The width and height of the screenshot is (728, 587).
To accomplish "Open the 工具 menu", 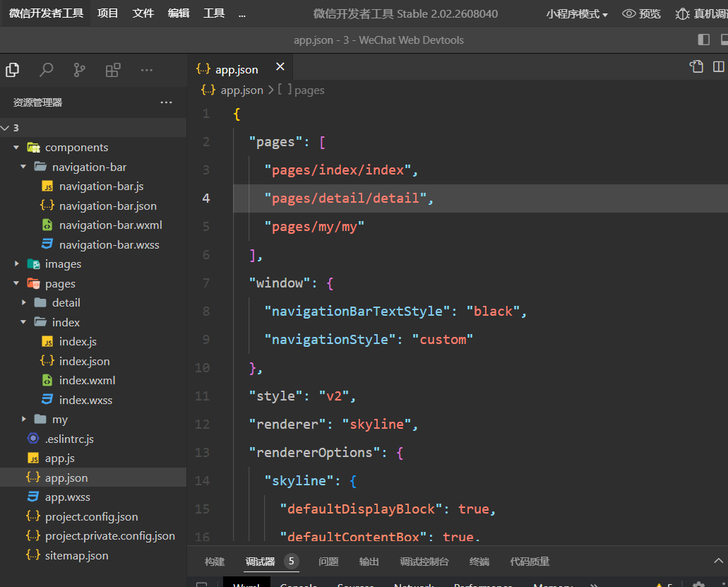I will coord(214,13).
